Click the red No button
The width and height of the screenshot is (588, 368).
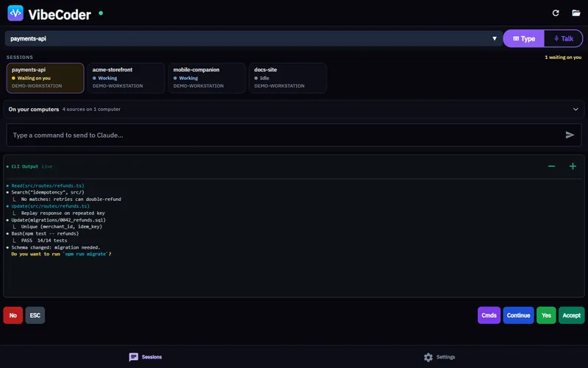coord(13,315)
